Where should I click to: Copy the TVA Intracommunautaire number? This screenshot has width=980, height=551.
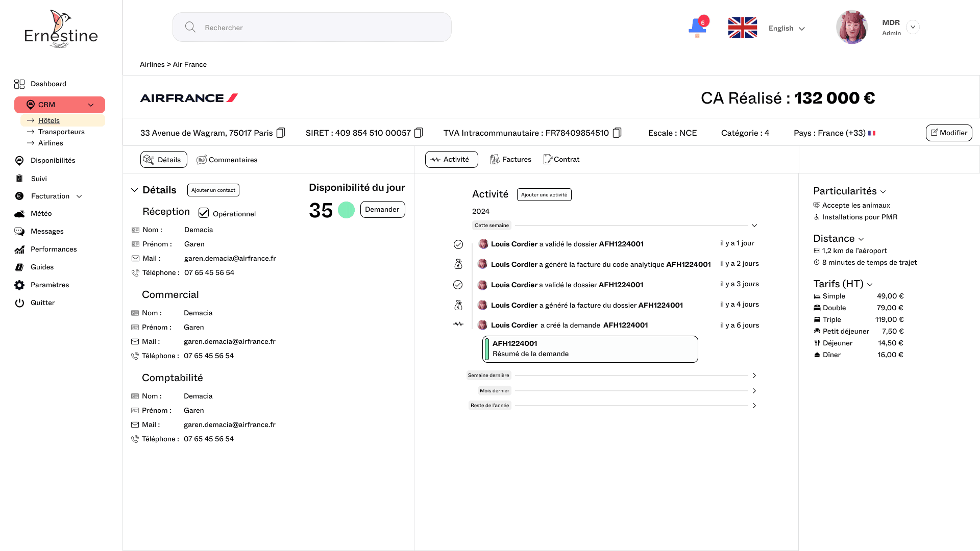point(617,133)
